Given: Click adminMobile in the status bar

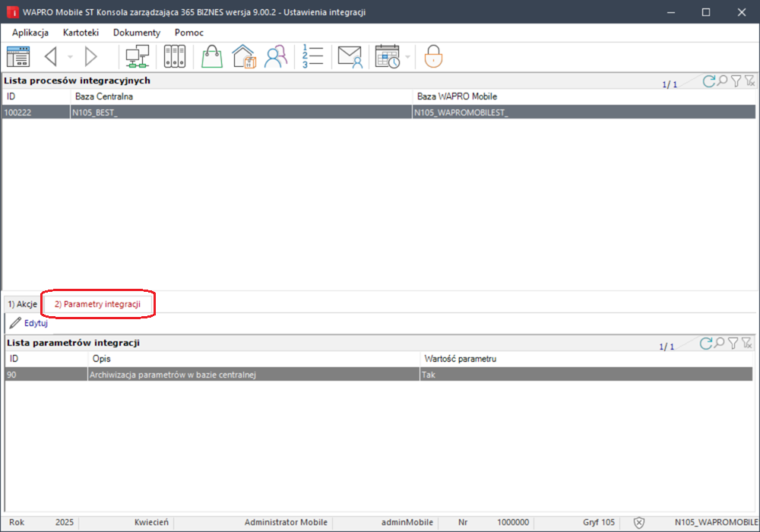Looking at the screenshot, I should (407, 522).
